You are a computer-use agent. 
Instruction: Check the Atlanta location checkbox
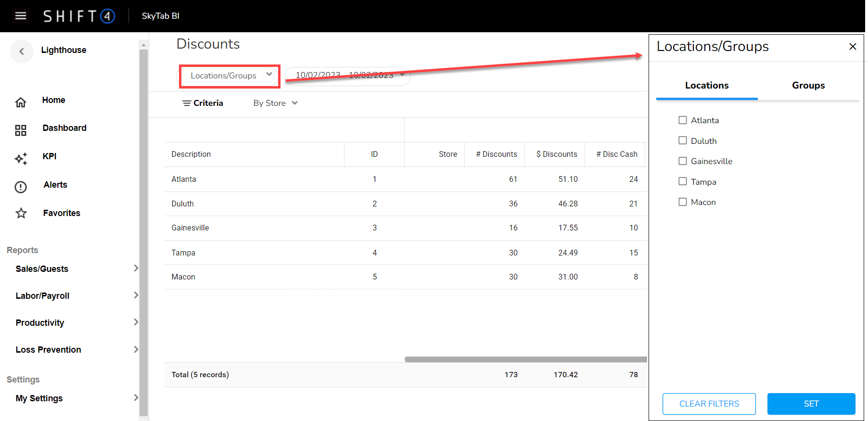point(682,120)
